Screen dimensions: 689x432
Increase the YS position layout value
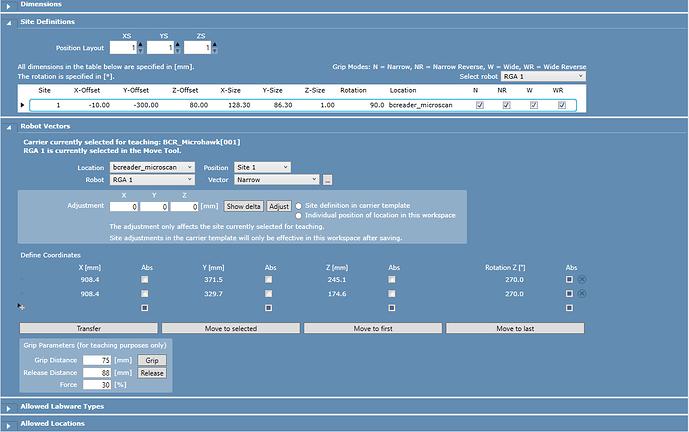click(x=178, y=44)
